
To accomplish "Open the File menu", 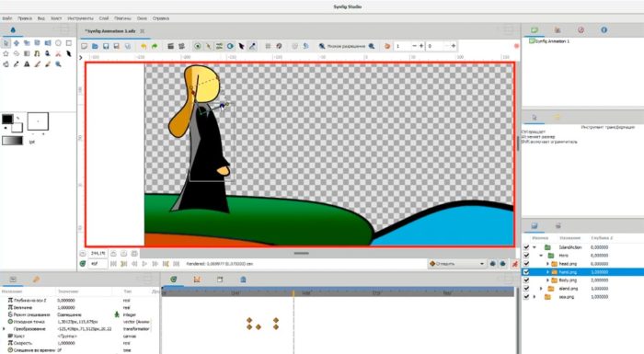I will click(7, 18).
